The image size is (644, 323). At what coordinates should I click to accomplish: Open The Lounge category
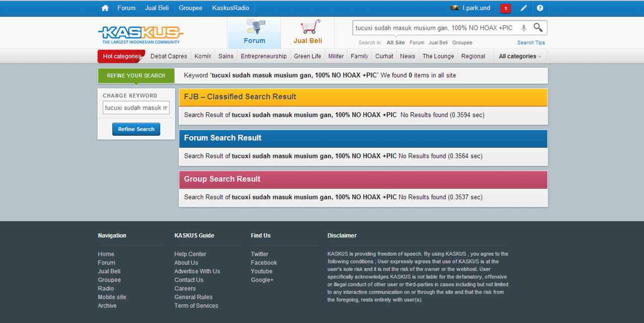tap(438, 56)
